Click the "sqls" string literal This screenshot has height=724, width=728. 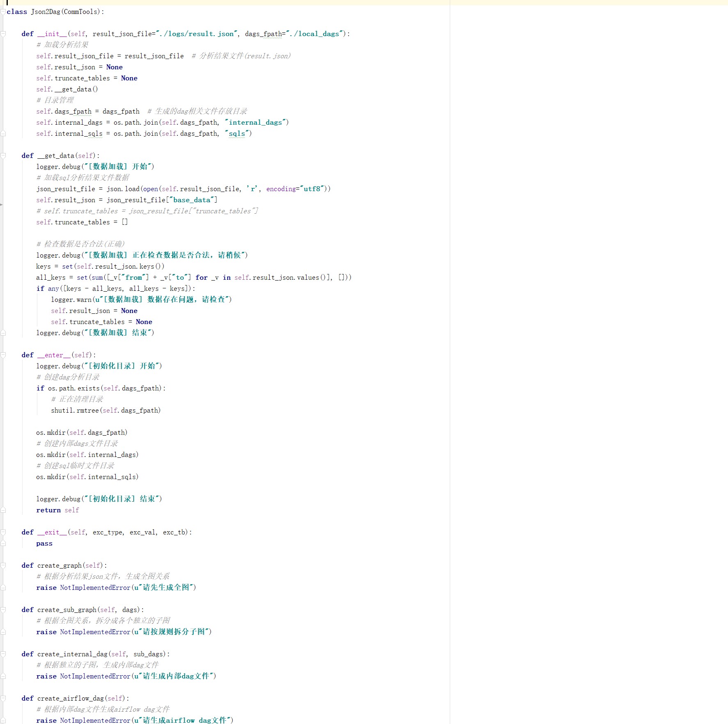click(x=236, y=133)
